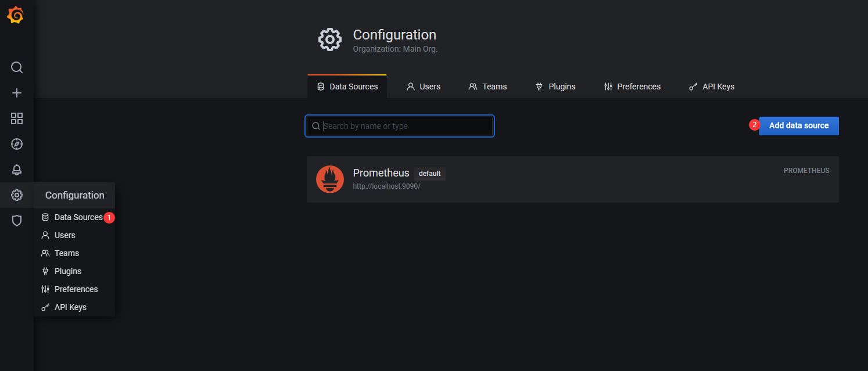Switch to the Users tab
Image resolution: width=868 pixels, height=371 pixels.
click(423, 87)
